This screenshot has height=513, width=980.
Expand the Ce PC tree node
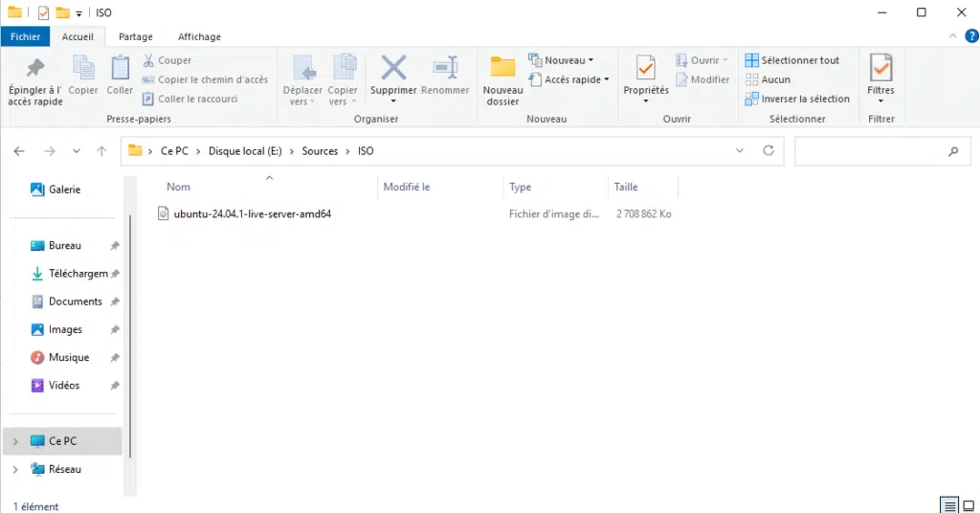point(15,441)
